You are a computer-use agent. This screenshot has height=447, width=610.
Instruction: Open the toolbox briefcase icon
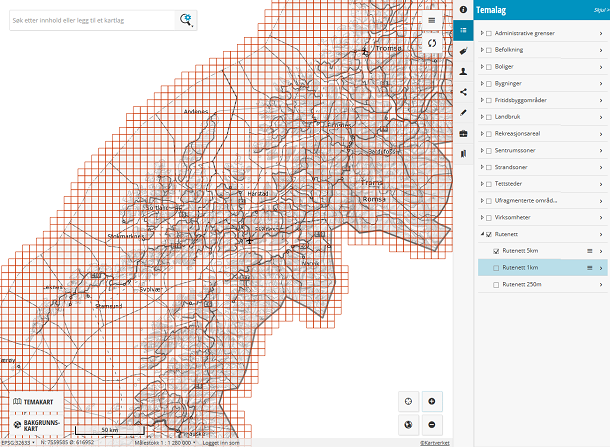tap(463, 133)
